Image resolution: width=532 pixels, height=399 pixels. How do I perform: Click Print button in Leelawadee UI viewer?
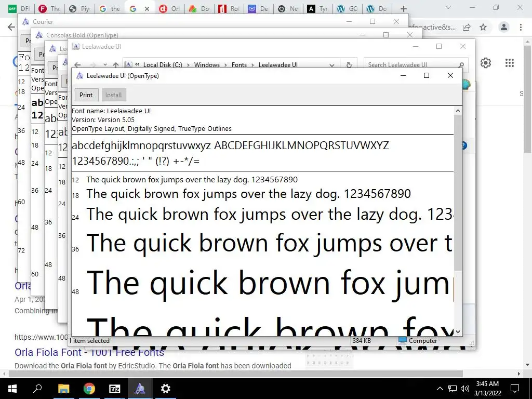pyautogui.click(x=86, y=95)
